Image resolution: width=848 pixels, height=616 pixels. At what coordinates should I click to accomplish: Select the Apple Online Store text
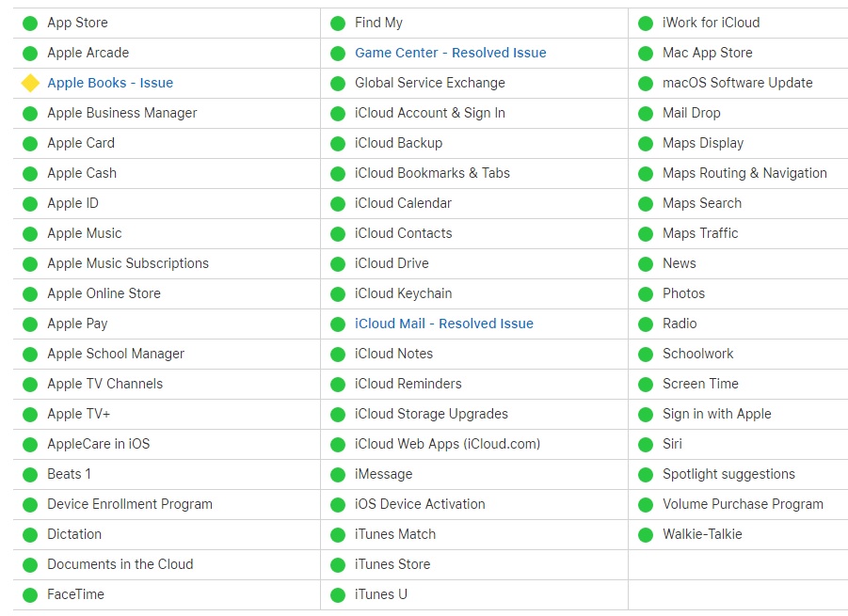click(x=104, y=293)
